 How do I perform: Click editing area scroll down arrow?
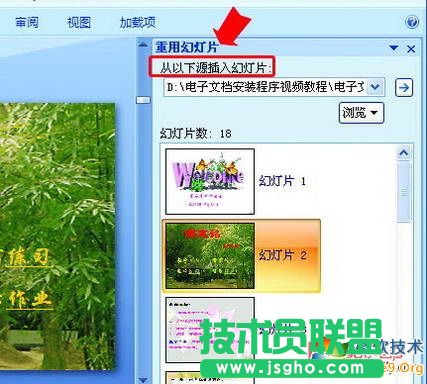tap(143, 379)
